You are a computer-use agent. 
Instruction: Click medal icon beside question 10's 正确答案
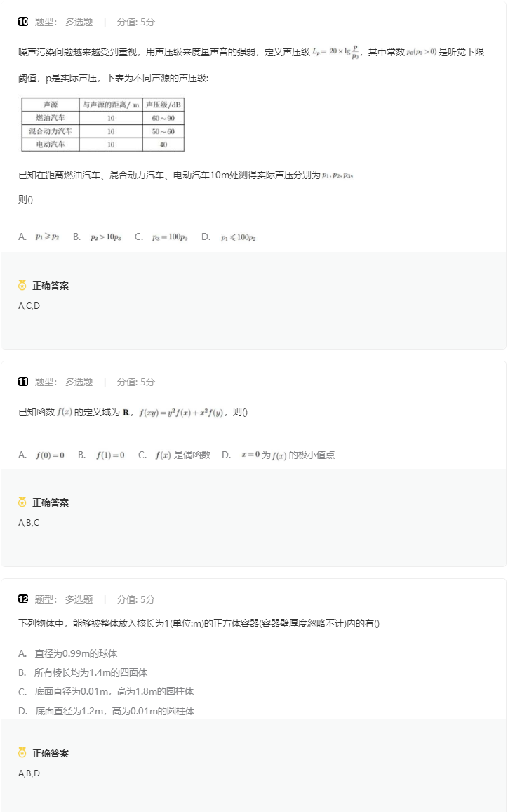[x=23, y=286]
